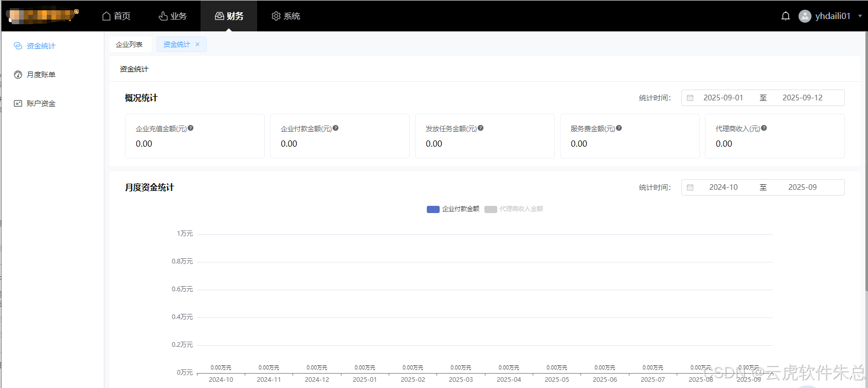Toggle 代理商收入金额 legend series
The height and width of the screenshot is (388, 868).
pyautogui.click(x=514, y=209)
